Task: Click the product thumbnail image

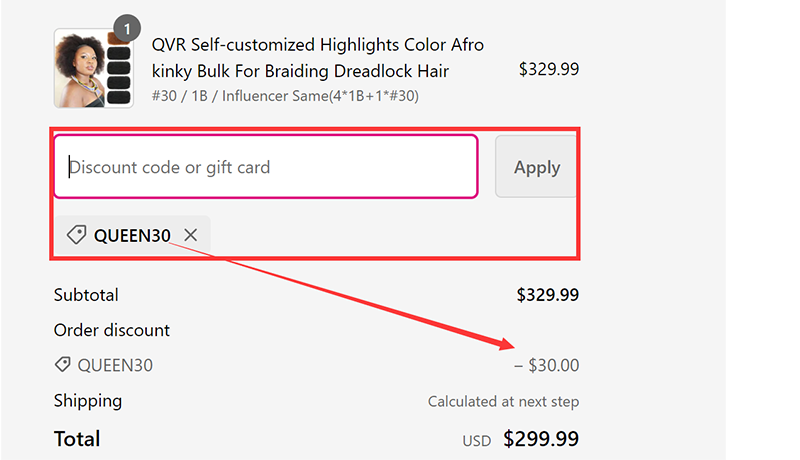Action: click(92, 68)
